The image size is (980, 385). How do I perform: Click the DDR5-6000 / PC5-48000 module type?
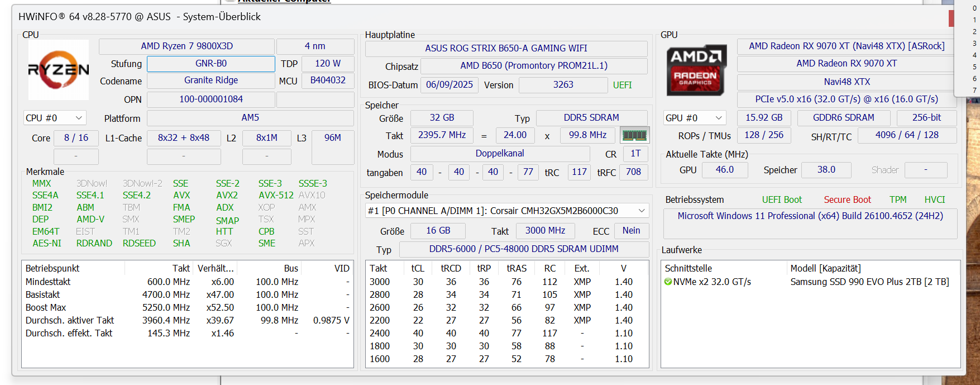pos(524,249)
